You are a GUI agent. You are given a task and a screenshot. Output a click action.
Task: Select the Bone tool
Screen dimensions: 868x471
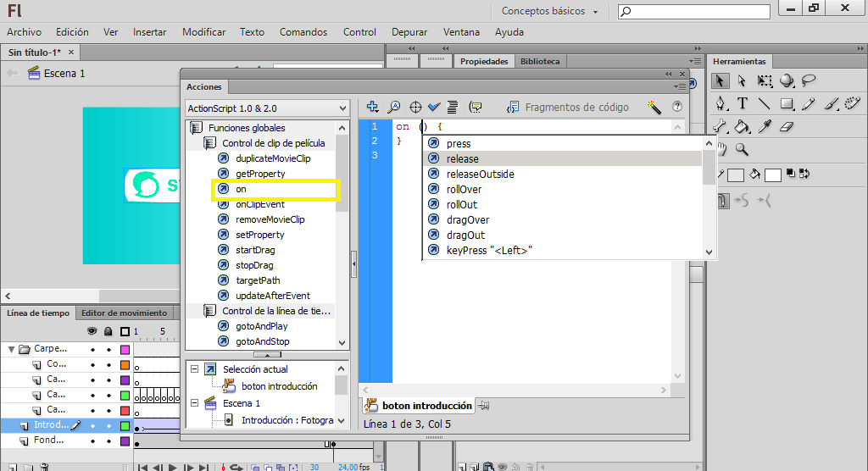pyautogui.click(x=720, y=127)
